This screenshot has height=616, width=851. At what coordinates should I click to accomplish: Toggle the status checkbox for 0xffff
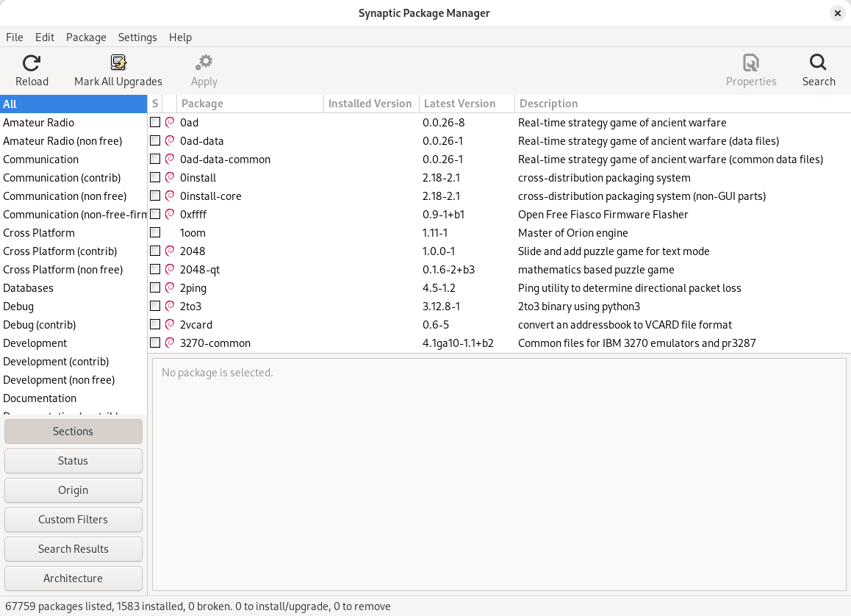click(155, 215)
